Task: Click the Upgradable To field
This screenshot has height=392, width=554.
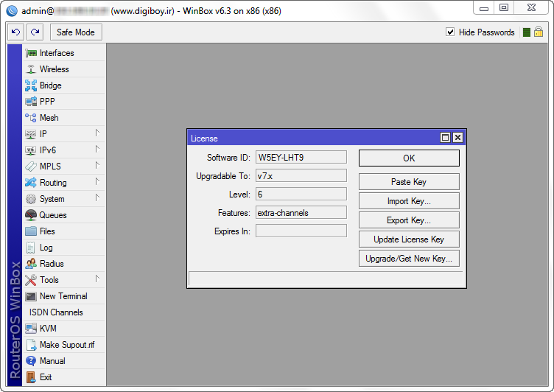Action: point(301,175)
